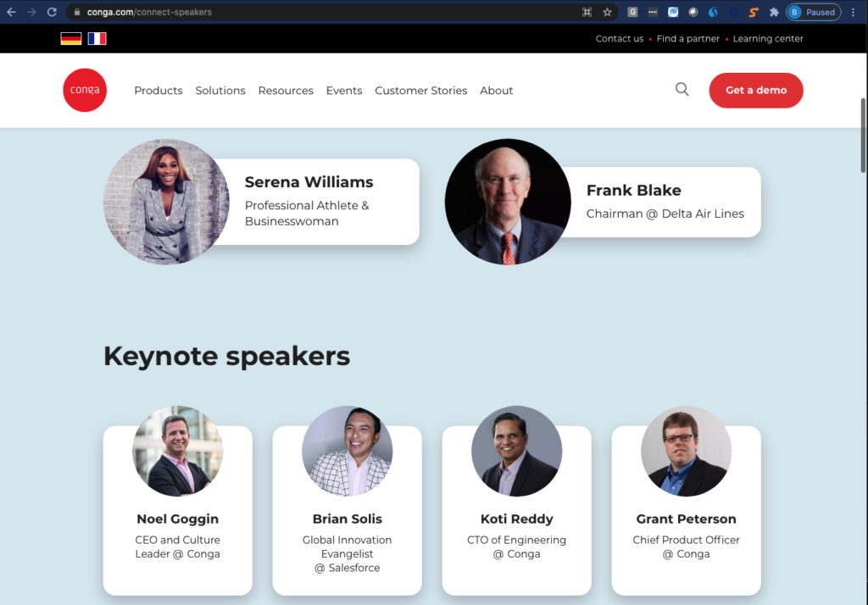Click 'CTO of Engineering @ Conga' text
868x605 pixels.
tap(516, 547)
